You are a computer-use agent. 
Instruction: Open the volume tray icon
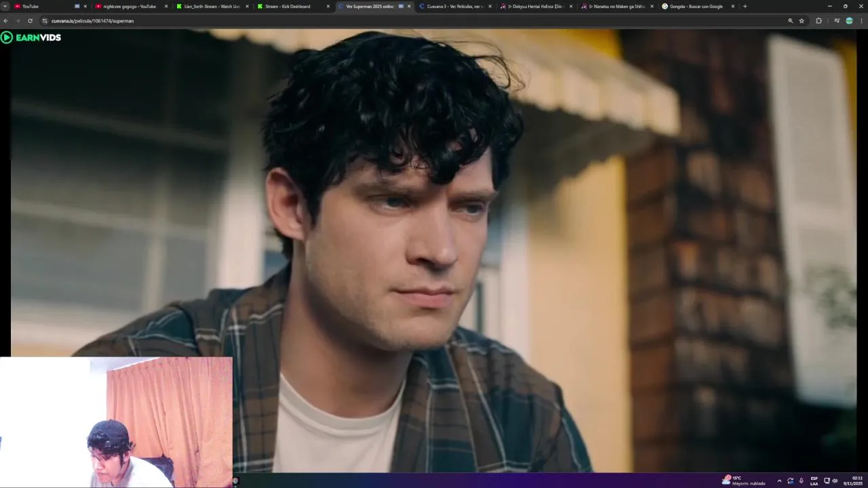tap(835, 481)
